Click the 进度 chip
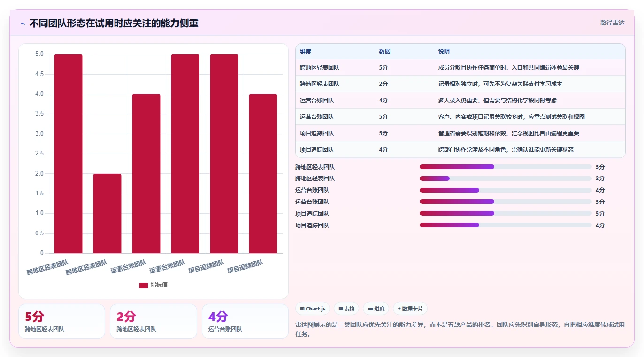The height and width of the screenshot is (357, 644). (x=376, y=309)
